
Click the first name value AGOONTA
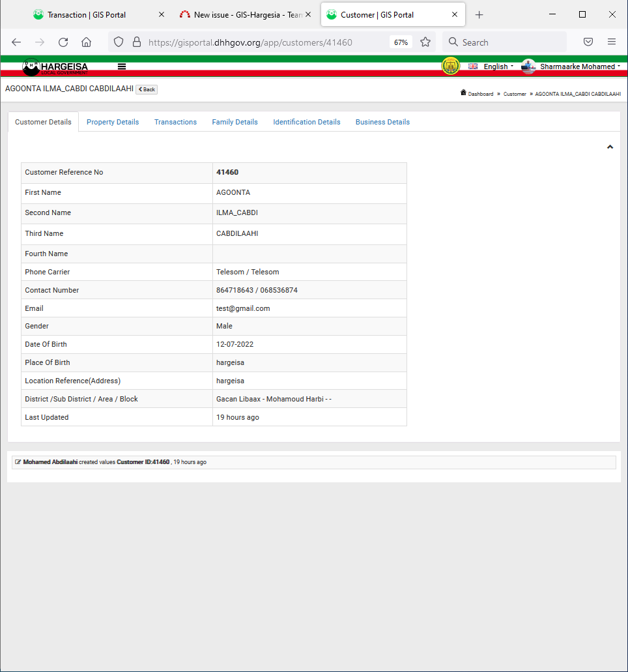point(233,192)
